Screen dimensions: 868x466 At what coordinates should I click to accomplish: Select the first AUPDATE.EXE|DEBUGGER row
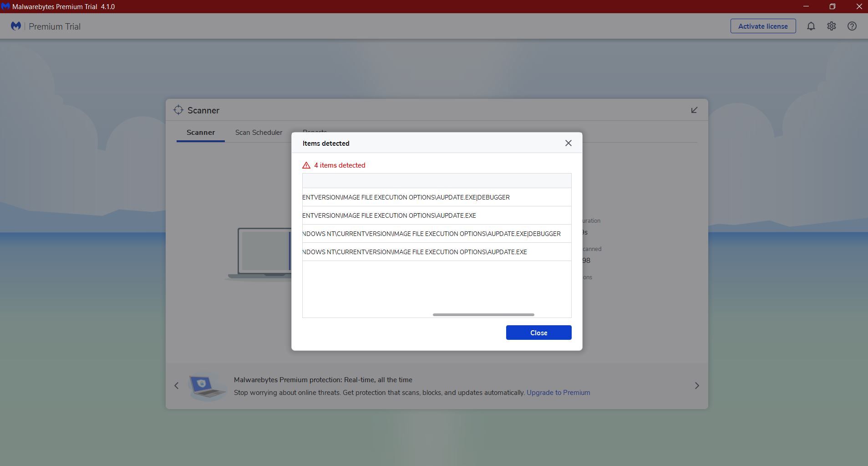437,197
